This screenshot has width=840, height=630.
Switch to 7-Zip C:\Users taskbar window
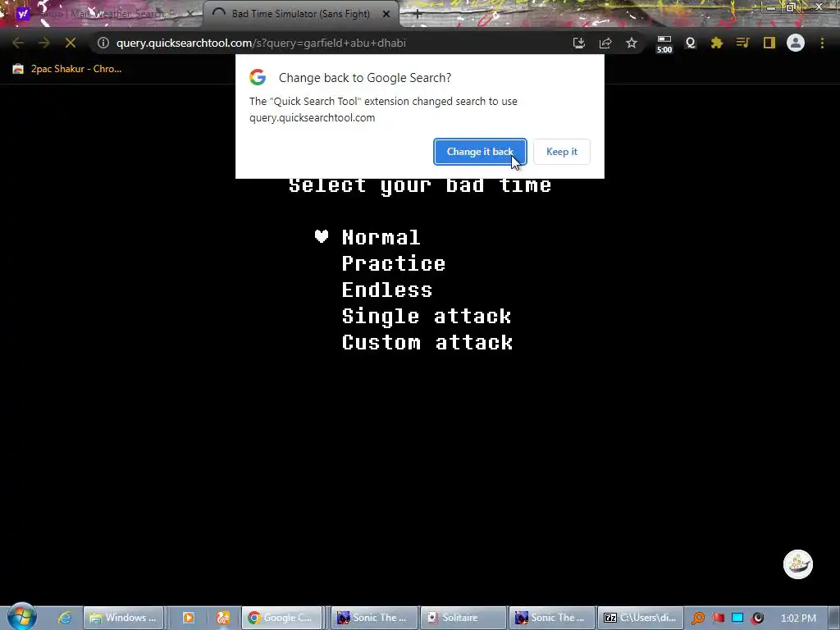click(x=641, y=618)
